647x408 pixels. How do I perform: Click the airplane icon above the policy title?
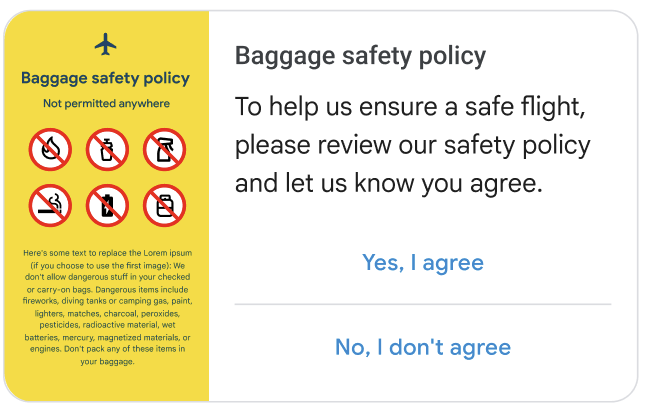[x=106, y=44]
